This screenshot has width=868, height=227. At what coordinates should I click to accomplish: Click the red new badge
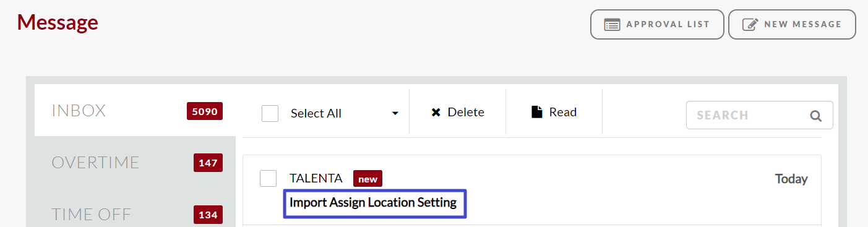pos(367,179)
